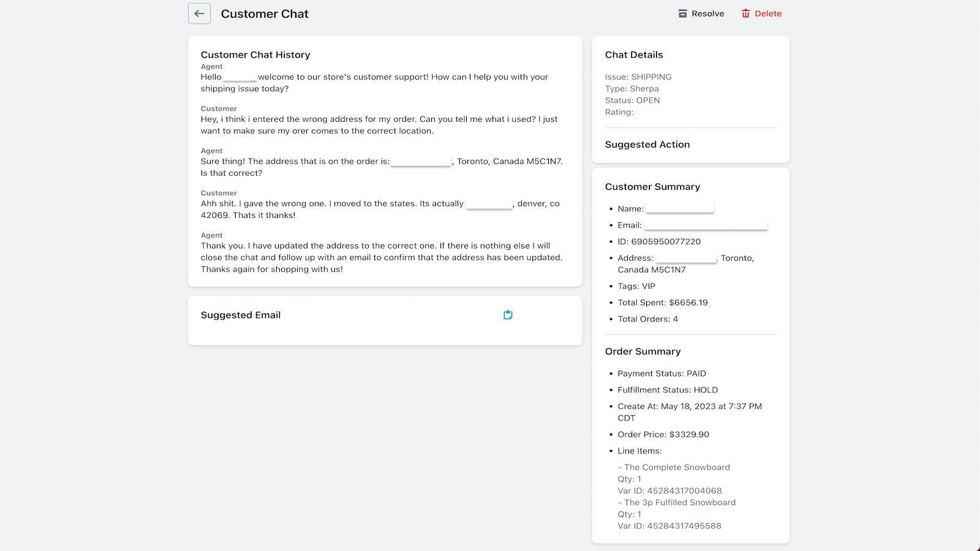Viewport: 980px width, 551px height.
Task: Click the Suggested Email heading
Action: 241,315
